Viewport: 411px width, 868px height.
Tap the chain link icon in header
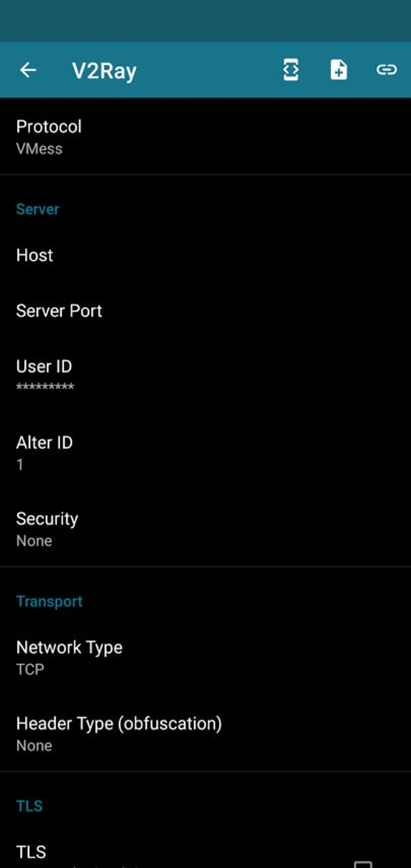(x=386, y=70)
